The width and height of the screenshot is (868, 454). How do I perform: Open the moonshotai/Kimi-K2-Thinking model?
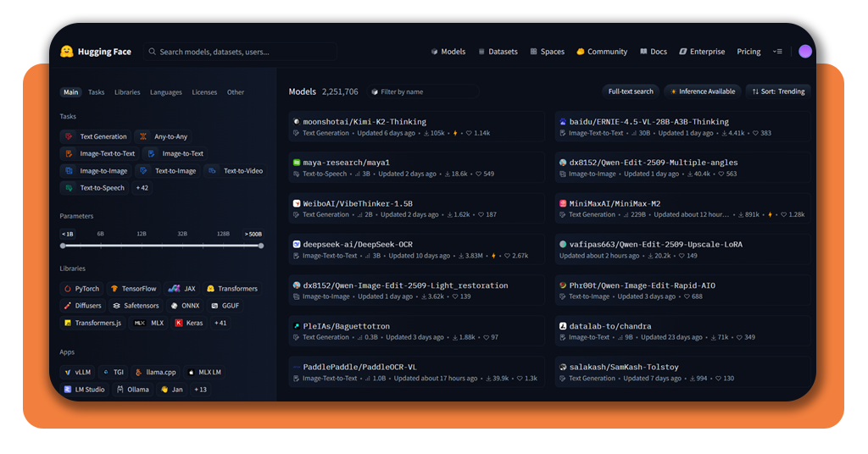[364, 122]
